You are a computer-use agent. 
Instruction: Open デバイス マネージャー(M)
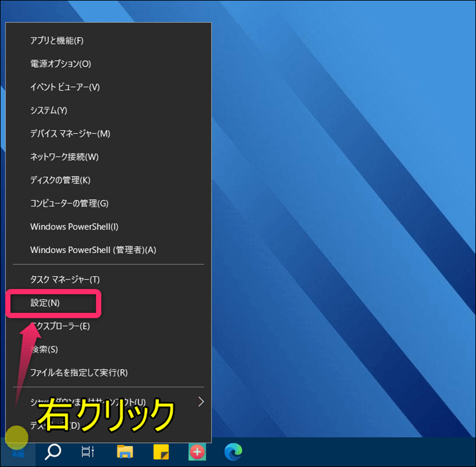(70, 133)
